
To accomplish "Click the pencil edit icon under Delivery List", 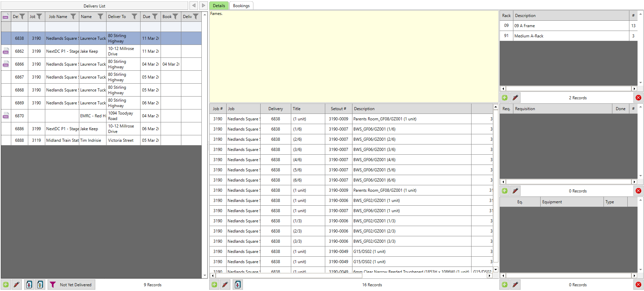I will [17, 285].
